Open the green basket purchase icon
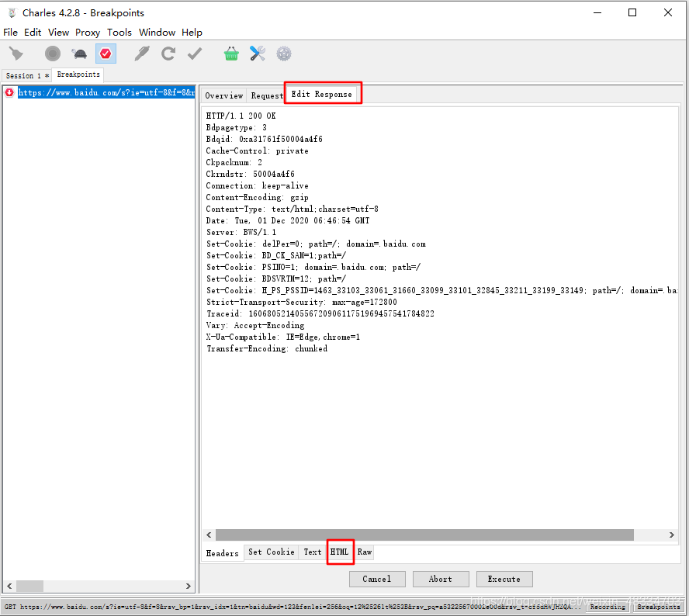 [231, 54]
